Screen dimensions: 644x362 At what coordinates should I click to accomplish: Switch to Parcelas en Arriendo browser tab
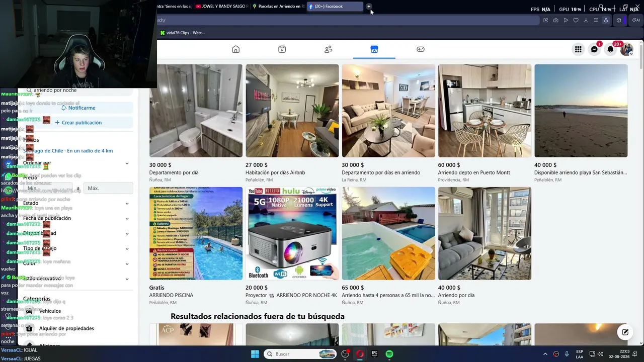pyautogui.click(x=278, y=7)
